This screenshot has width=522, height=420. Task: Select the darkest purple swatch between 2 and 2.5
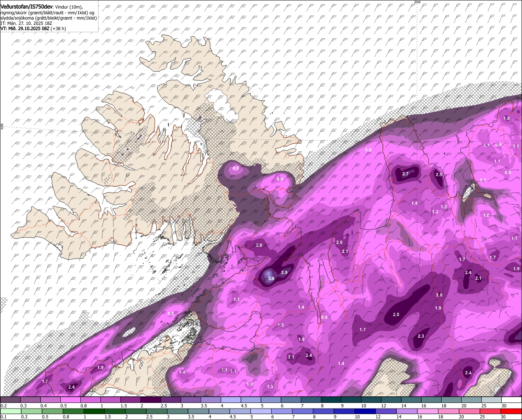[x=151, y=400]
